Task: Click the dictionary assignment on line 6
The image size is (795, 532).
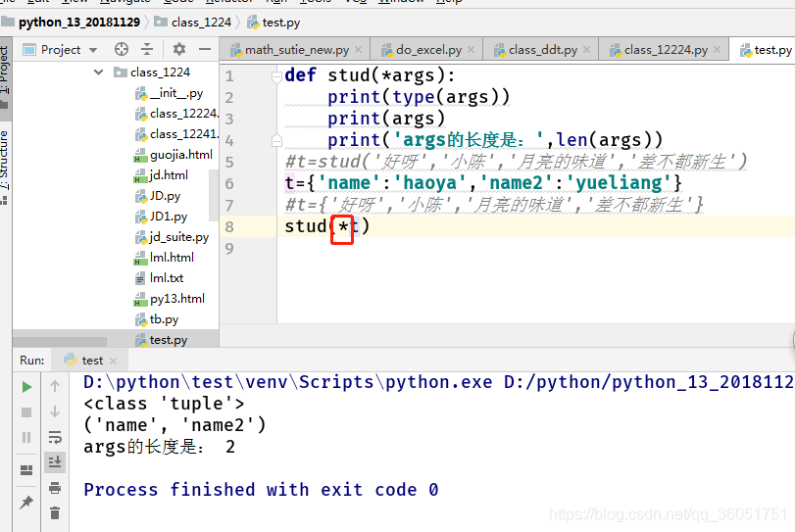Action: (483, 183)
